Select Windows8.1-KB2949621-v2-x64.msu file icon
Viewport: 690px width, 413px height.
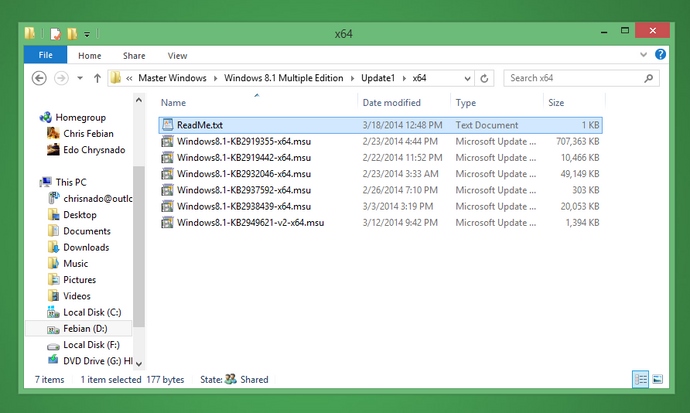(x=167, y=223)
